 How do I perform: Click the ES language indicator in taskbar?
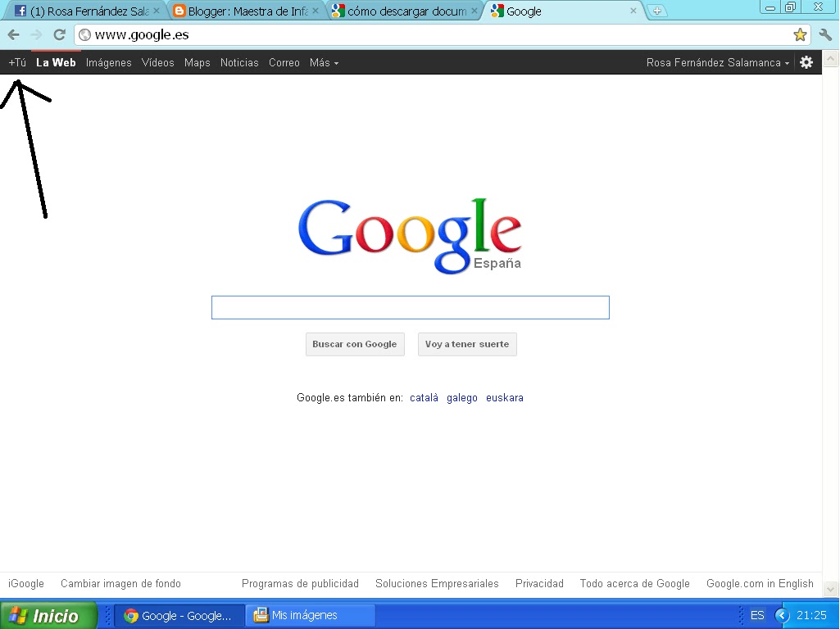[757, 616]
